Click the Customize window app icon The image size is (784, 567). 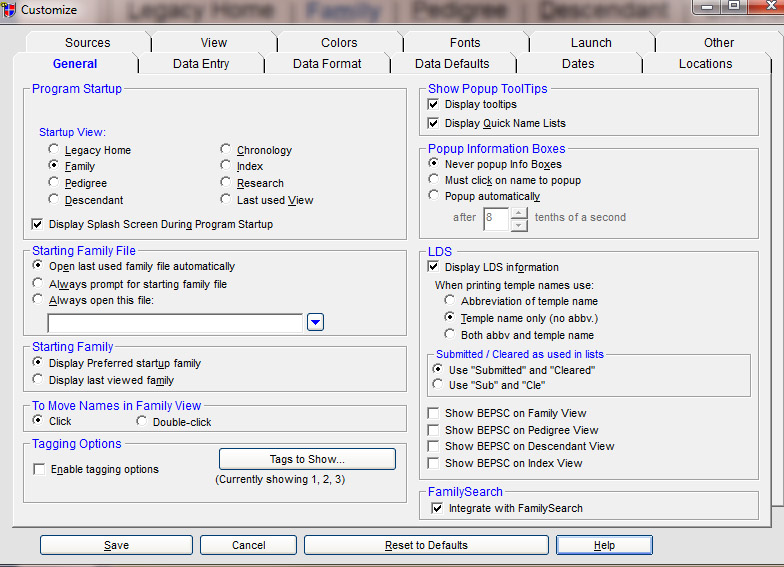(x=8, y=9)
